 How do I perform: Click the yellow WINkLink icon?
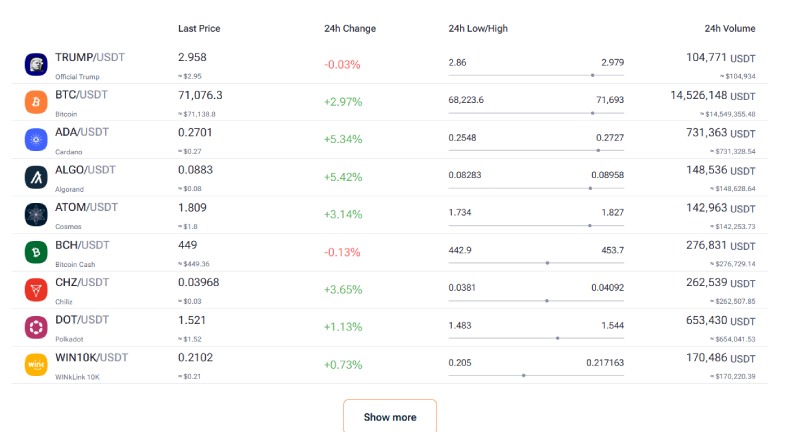pos(36,365)
